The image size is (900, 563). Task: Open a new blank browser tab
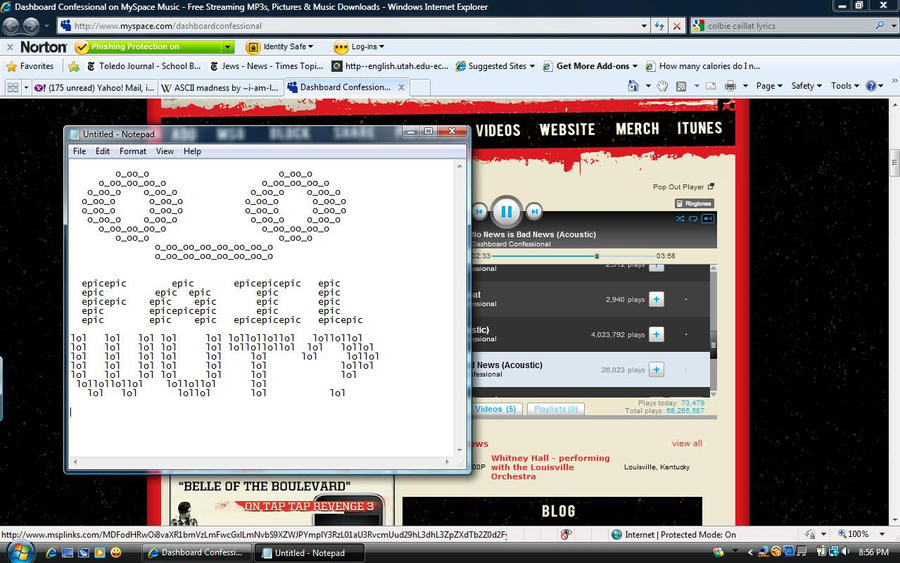pos(420,87)
